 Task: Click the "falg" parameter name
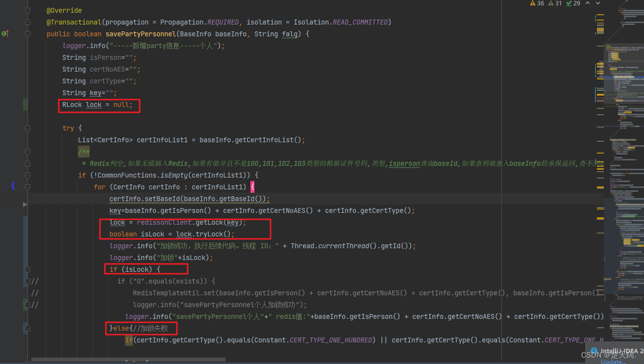coord(290,34)
